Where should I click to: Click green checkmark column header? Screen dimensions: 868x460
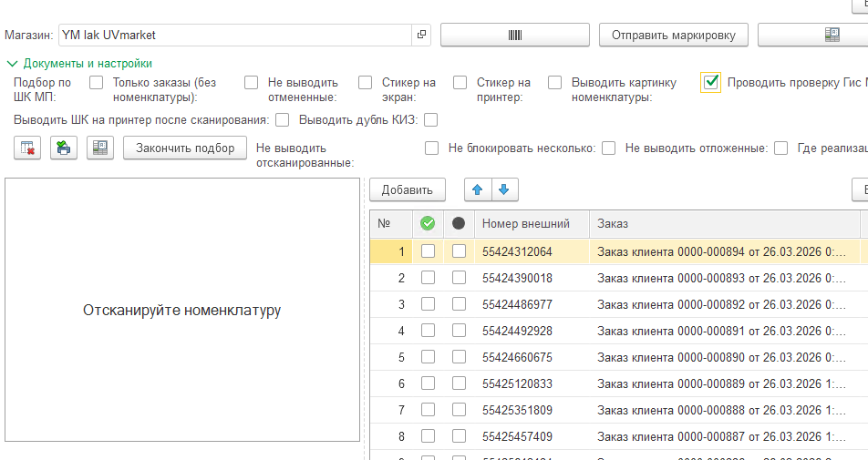[428, 223]
